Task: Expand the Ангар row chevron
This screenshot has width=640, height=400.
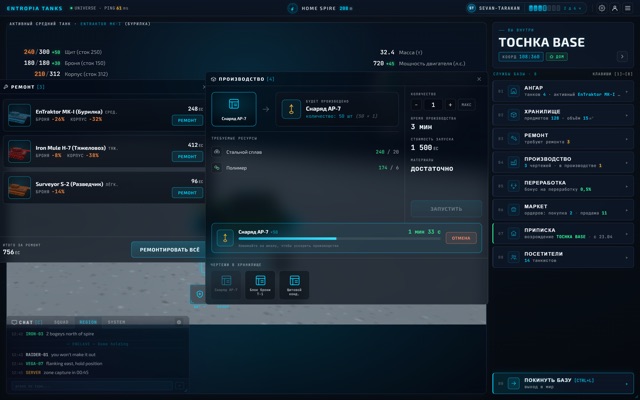Action: point(627,91)
